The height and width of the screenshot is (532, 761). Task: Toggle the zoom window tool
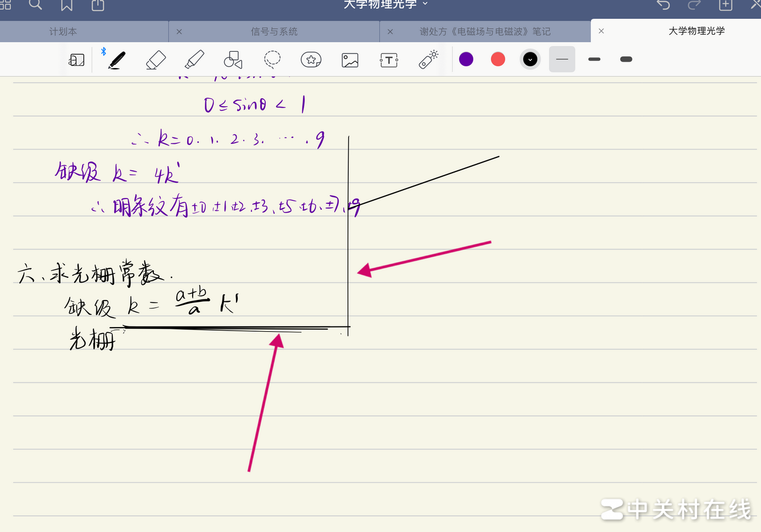click(x=77, y=60)
